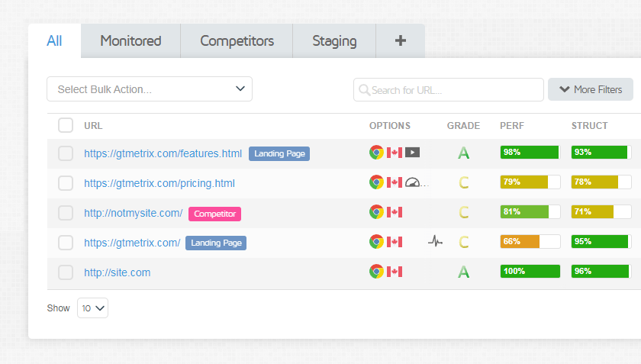Open the Select Bulk Action dropdown
The height and width of the screenshot is (364, 641).
pos(150,89)
